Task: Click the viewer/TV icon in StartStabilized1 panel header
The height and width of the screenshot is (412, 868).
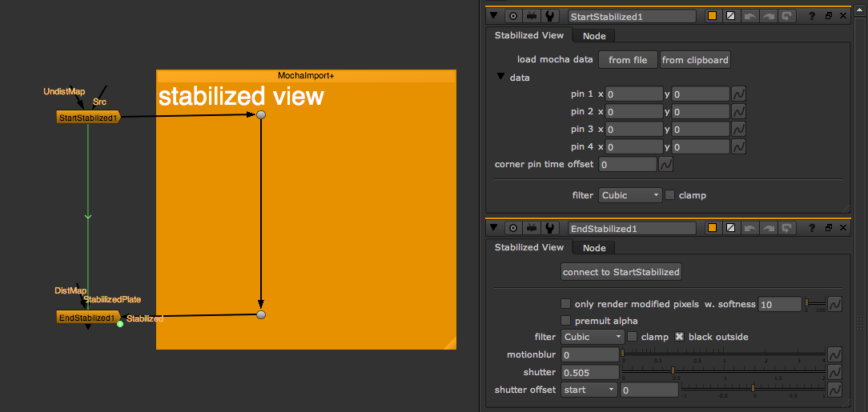Action: (x=531, y=16)
